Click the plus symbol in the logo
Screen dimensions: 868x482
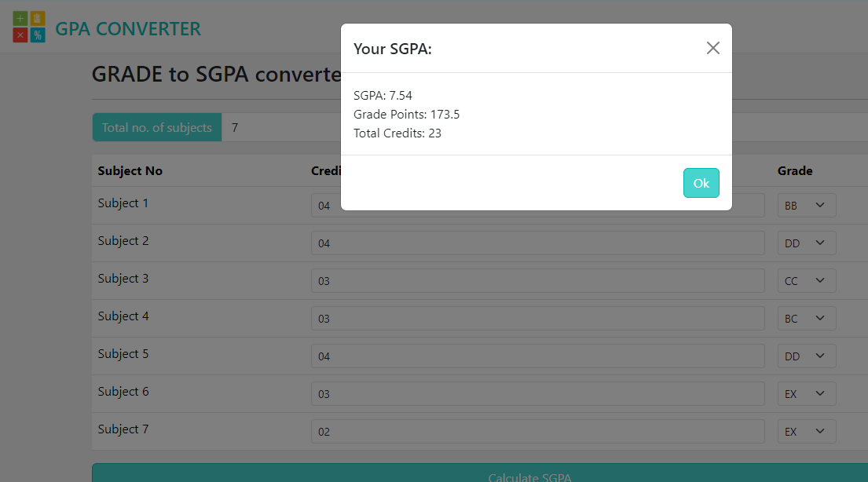tap(20, 18)
